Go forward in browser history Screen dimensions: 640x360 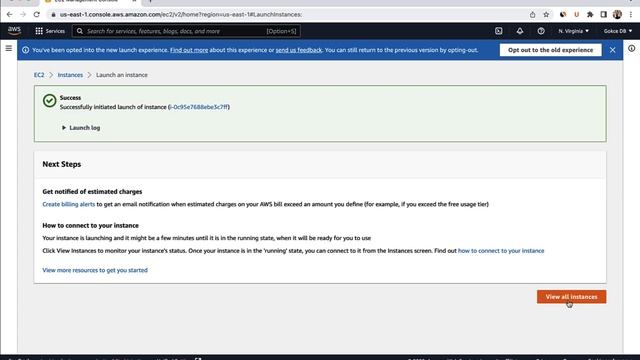pyautogui.click(x=23, y=14)
